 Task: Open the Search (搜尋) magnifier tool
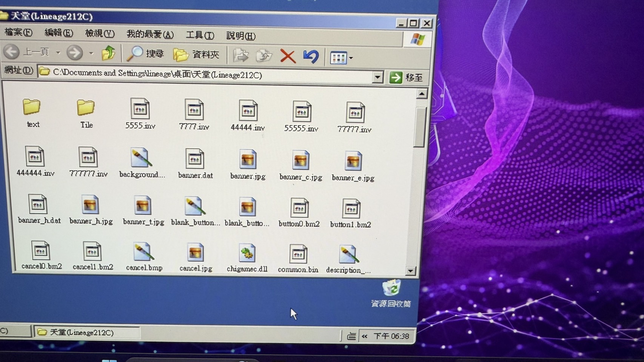pyautogui.click(x=145, y=54)
